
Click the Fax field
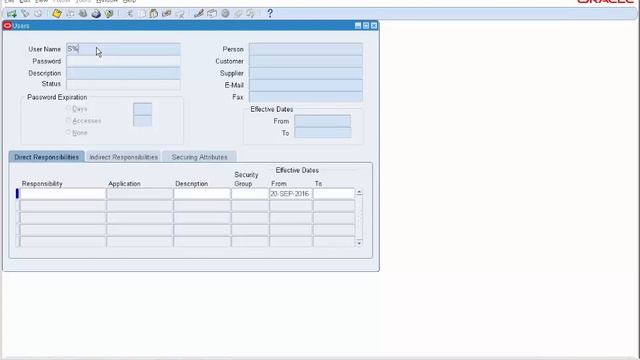(x=306, y=97)
